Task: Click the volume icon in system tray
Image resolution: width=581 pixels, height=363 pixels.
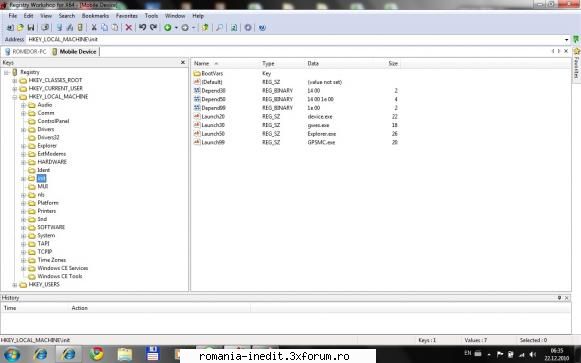Action: pos(533,354)
